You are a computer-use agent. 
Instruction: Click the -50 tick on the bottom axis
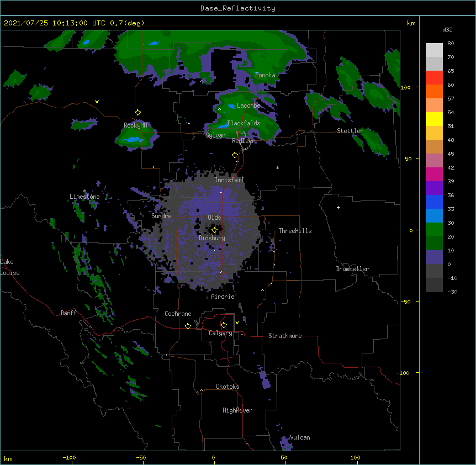(x=141, y=457)
